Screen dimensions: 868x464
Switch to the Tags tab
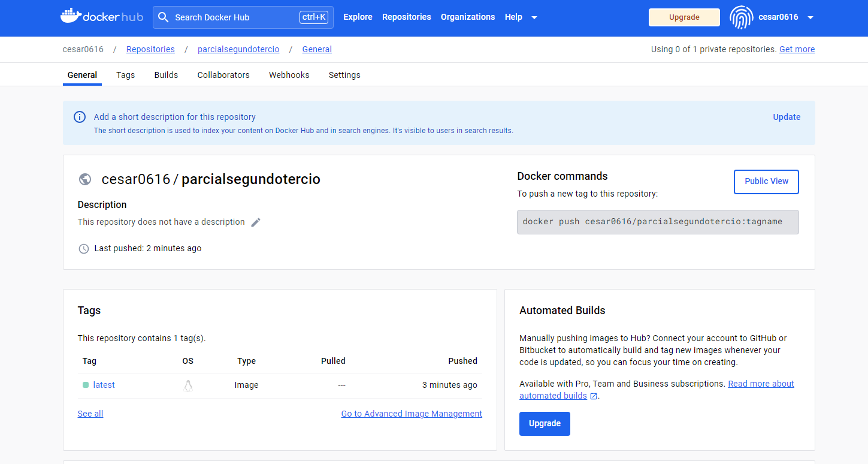[x=125, y=74]
